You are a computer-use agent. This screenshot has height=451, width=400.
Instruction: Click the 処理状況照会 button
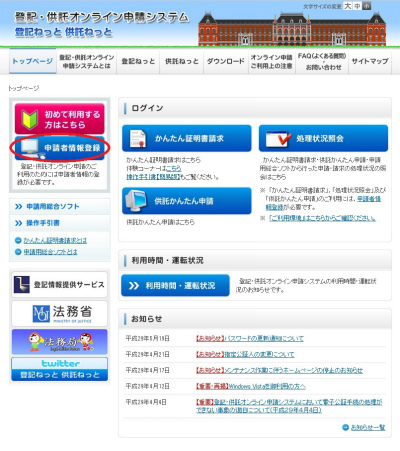323,138
